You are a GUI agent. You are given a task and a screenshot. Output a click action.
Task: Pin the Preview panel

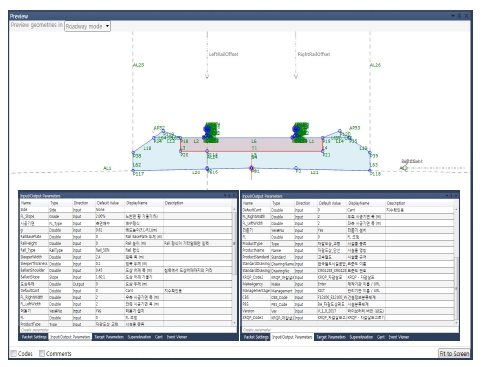459,16
